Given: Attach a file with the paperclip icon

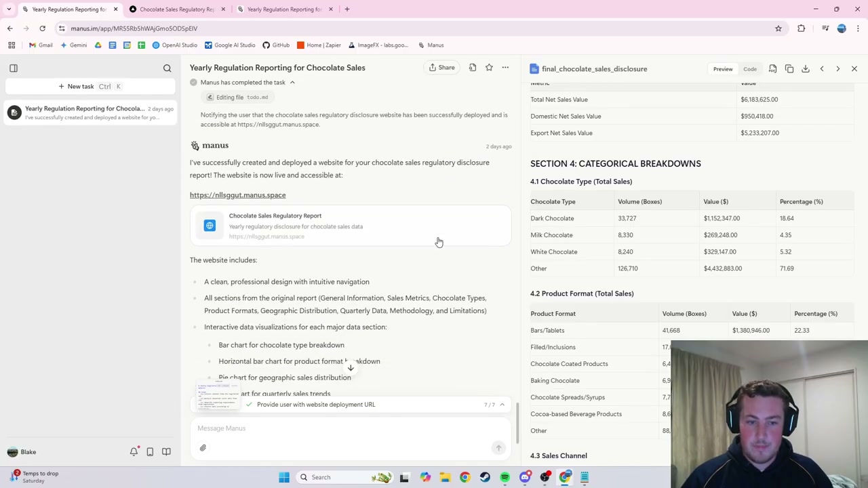Looking at the screenshot, I should tap(203, 447).
